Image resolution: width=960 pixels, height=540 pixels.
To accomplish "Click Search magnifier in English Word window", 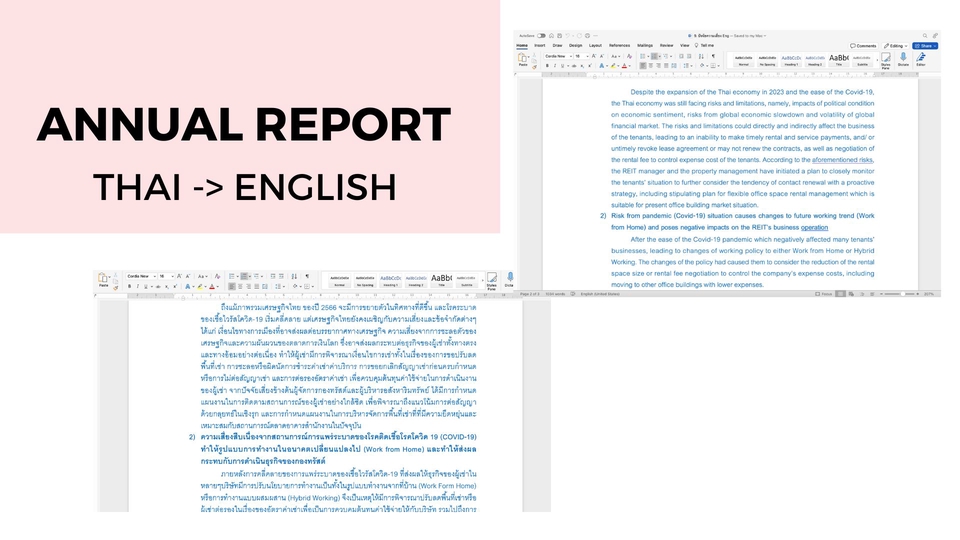I will (x=925, y=36).
